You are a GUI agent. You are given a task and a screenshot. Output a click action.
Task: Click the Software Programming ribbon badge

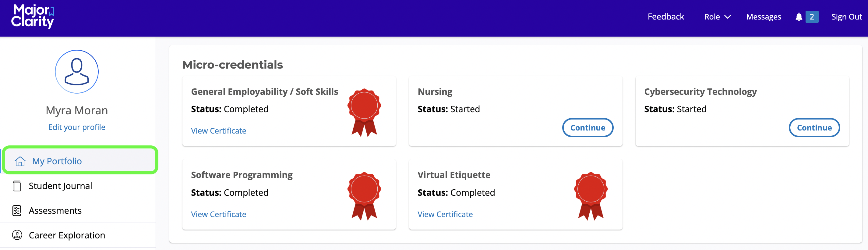(364, 196)
